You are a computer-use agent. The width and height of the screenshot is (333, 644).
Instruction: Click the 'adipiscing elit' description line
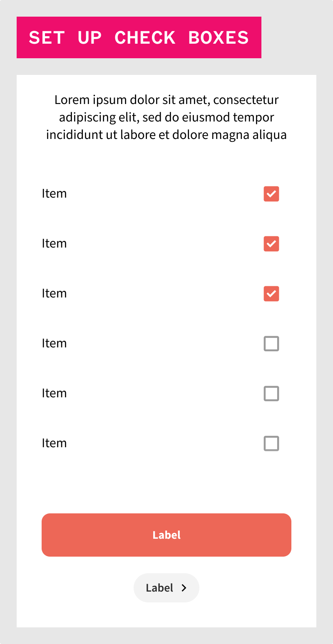tap(166, 118)
